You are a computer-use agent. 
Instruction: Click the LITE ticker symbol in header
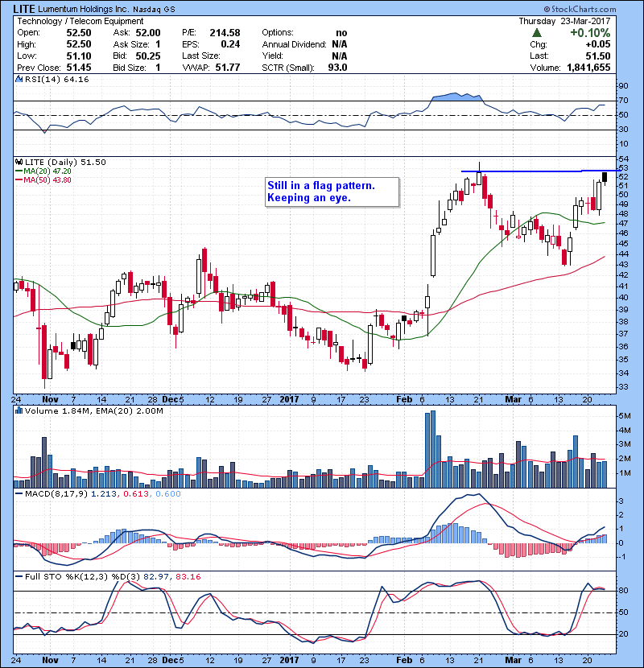pyautogui.click(x=27, y=8)
